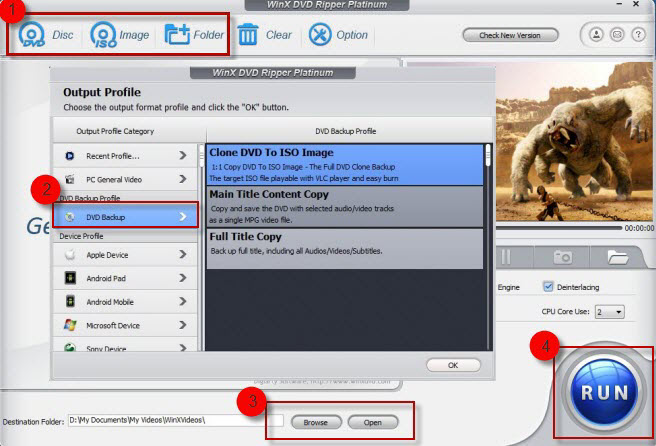Click the email envelope icon

[617, 34]
